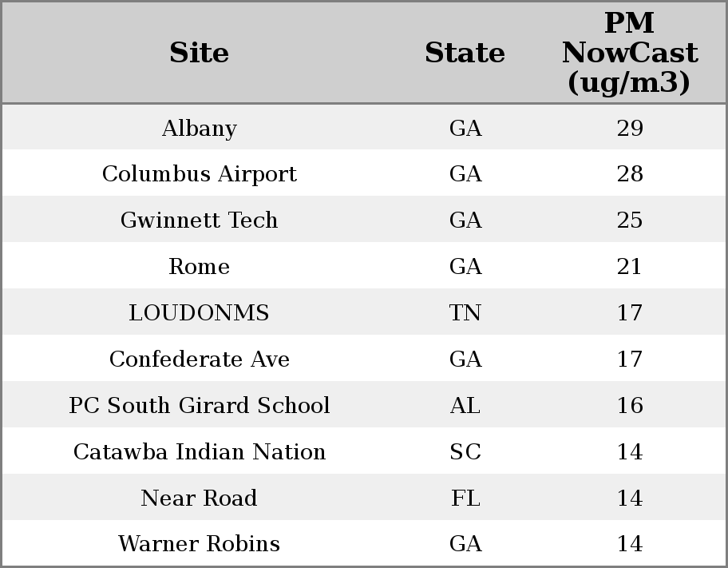728x568 pixels.
Task: Click the value 16 in PM column
Action: pos(630,405)
